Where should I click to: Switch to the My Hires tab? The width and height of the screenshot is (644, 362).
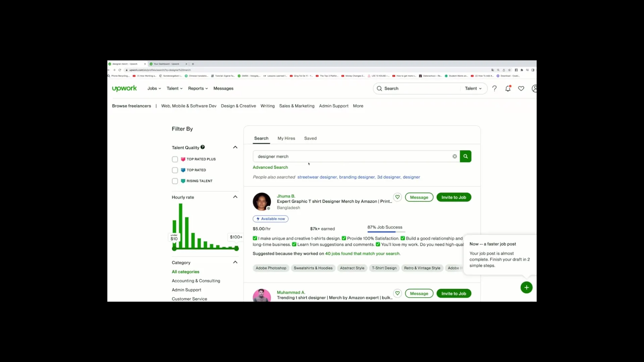pos(286,138)
